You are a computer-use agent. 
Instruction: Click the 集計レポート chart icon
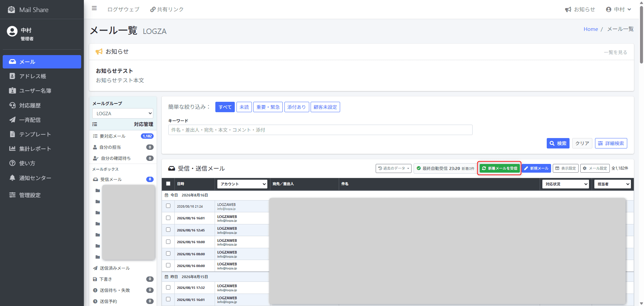click(12, 148)
